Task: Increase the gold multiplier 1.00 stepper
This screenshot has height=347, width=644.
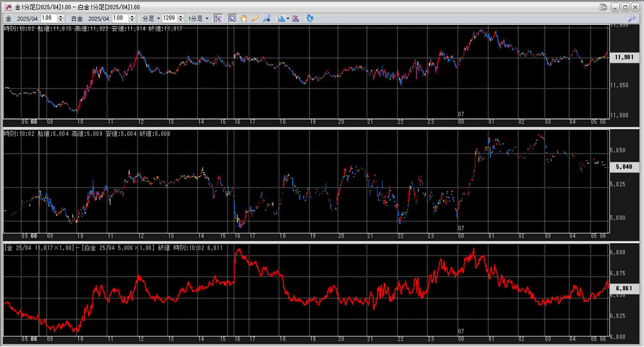Action: coord(61,16)
